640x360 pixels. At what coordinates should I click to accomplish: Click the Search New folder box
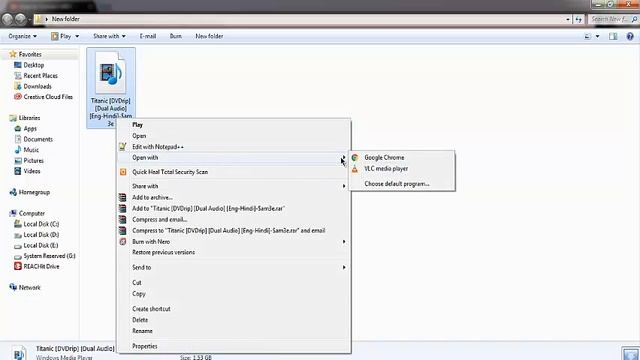click(613, 19)
